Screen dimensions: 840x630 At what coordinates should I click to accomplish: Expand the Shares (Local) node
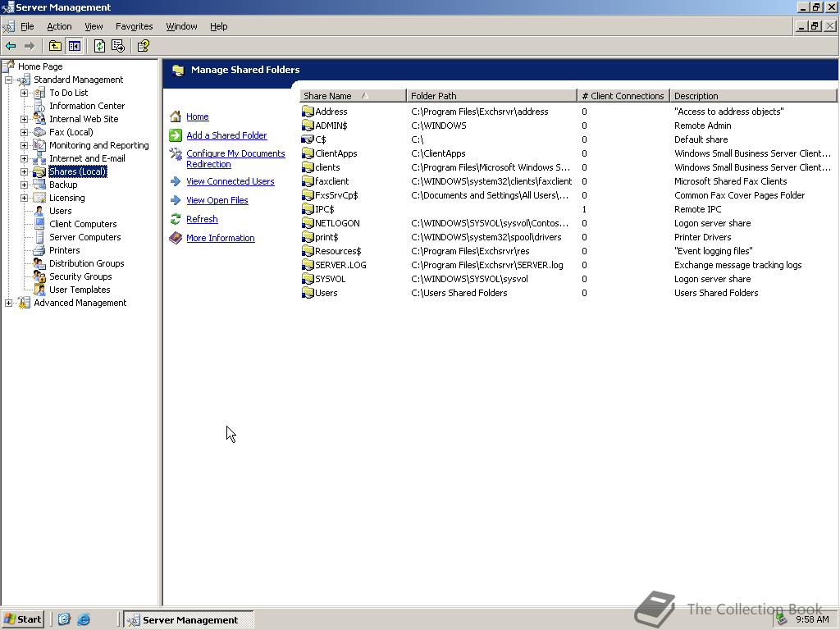click(24, 171)
